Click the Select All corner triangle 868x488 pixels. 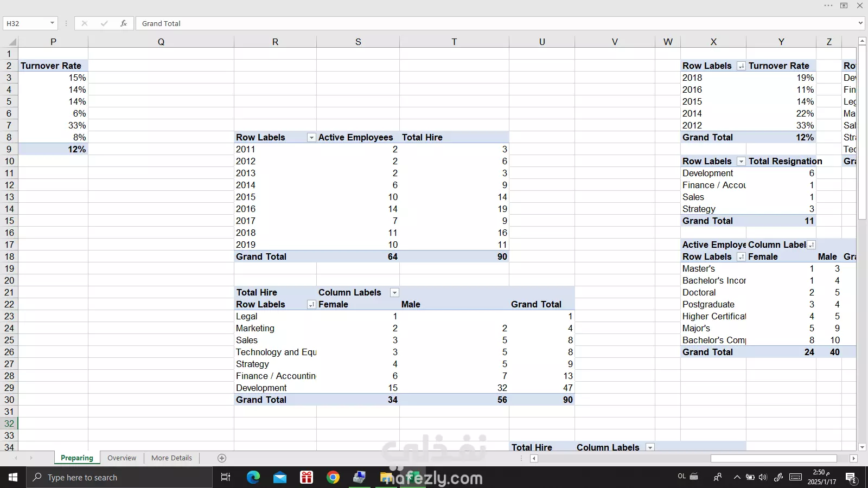[12, 42]
